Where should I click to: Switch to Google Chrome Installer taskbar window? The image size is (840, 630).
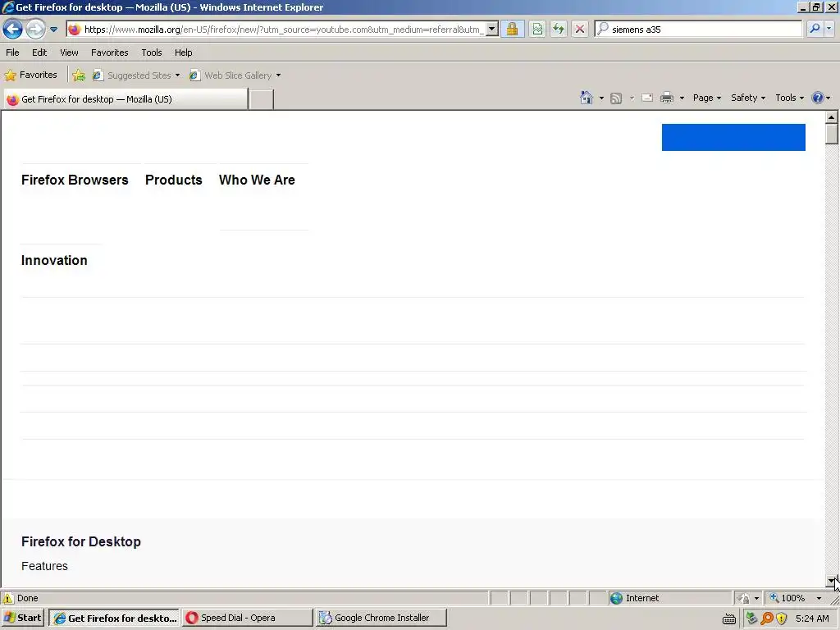[x=381, y=618]
